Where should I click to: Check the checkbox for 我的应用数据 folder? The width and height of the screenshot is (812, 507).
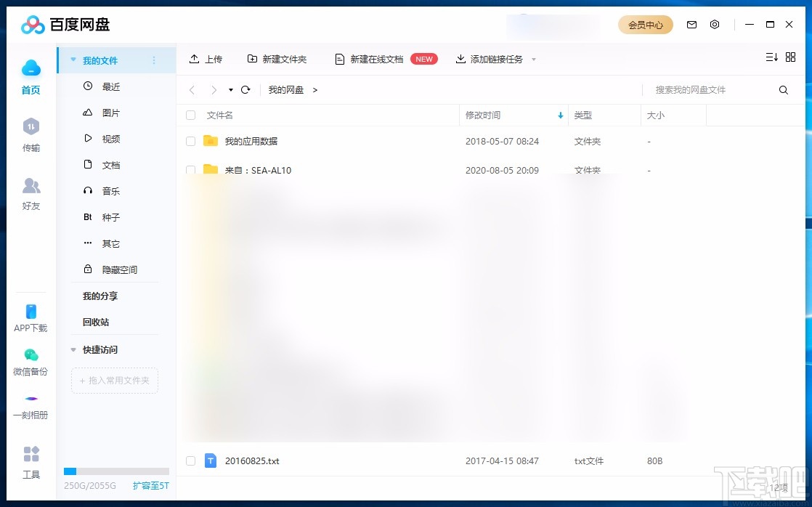[x=190, y=141]
